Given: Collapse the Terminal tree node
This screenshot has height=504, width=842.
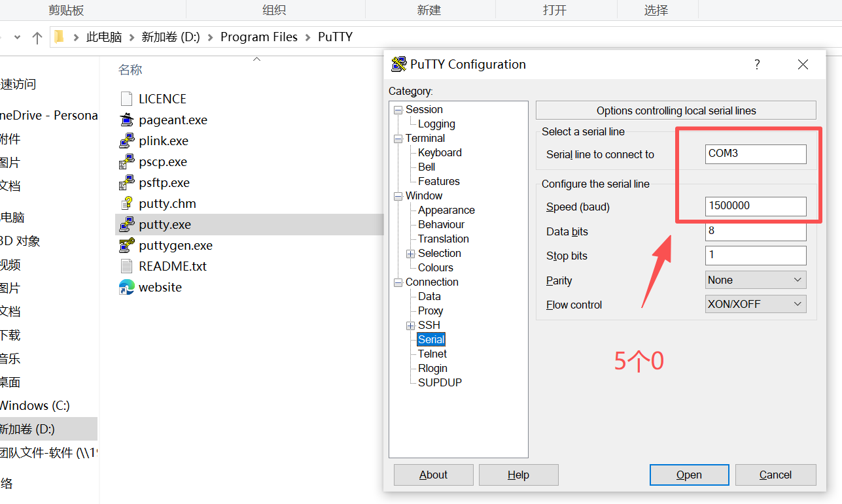Looking at the screenshot, I should (398, 139).
